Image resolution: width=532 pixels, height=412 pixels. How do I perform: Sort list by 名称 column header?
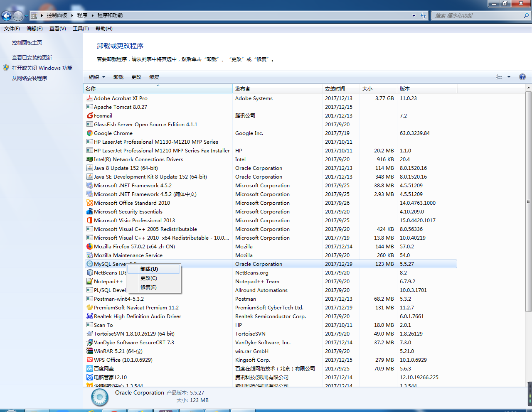[x=158, y=88]
